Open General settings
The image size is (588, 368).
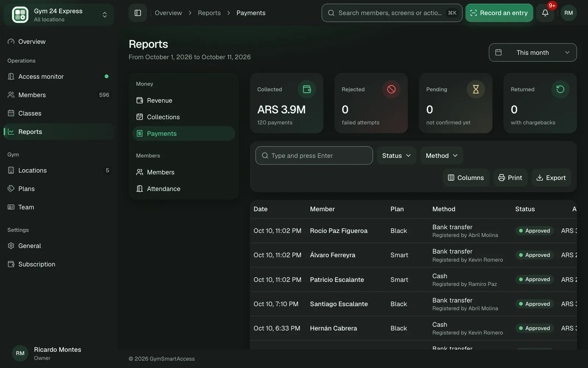tap(59, 246)
